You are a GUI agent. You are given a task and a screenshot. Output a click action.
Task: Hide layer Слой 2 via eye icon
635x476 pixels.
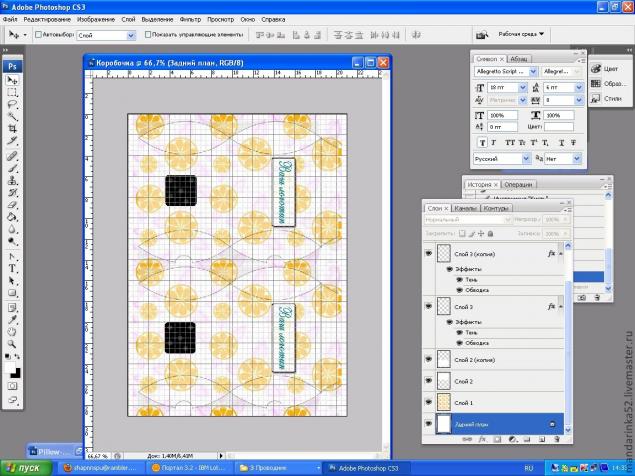pyautogui.click(x=428, y=381)
